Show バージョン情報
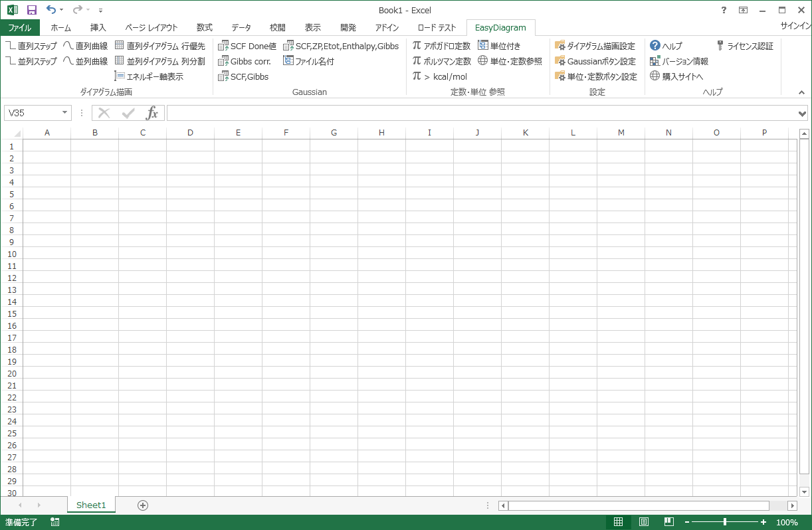Screen dimensions: 812x530 point(679,61)
